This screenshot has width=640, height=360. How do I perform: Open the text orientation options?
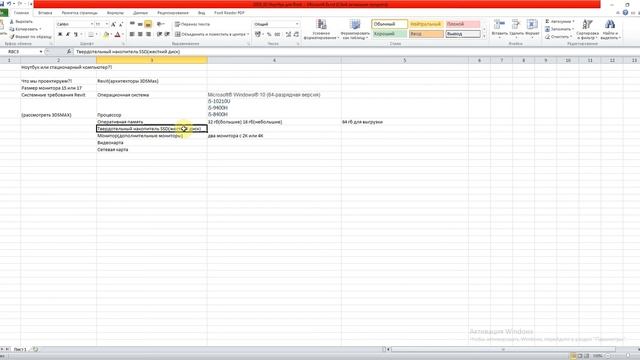click(160, 24)
